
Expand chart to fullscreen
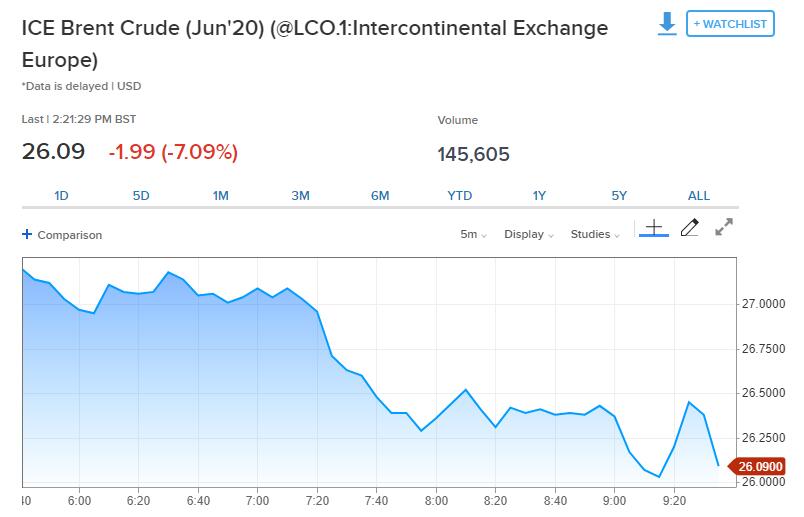pyautogui.click(x=724, y=228)
